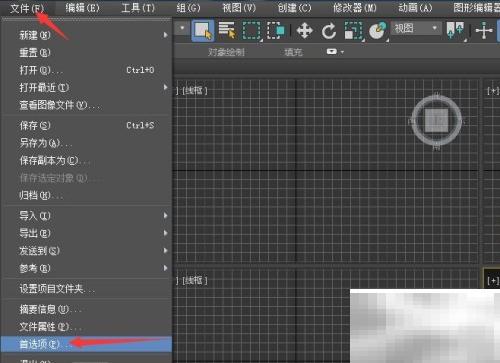Switch to the 对象绘制 ribbon tab
The width and height of the screenshot is (500, 363).
point(226,52)
